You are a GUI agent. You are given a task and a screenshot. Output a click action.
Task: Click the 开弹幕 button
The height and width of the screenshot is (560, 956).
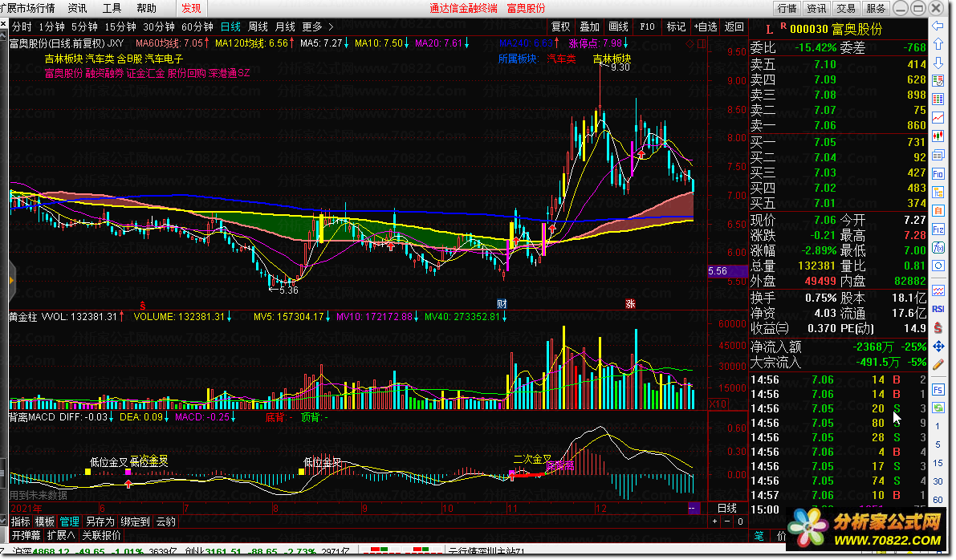26,536
